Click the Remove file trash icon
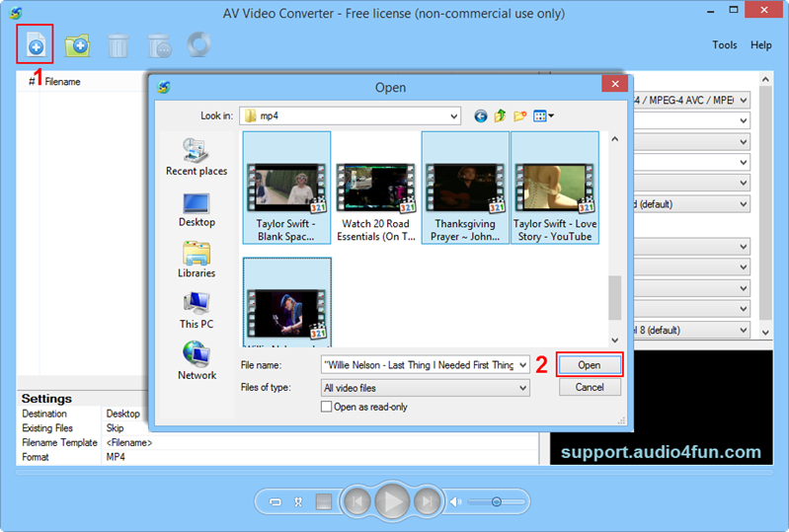This screenshot has height=532, width=789. [118, 45]
